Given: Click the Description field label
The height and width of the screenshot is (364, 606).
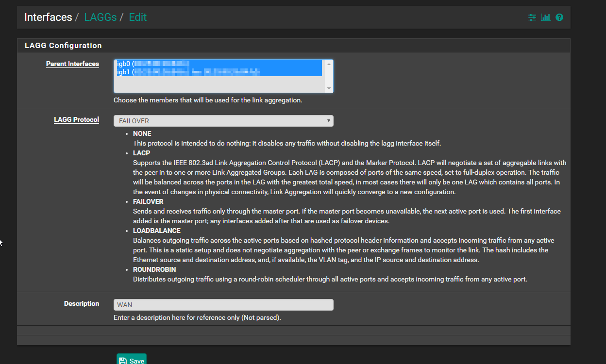Looking at the screenshot, I should coord(81,304).
